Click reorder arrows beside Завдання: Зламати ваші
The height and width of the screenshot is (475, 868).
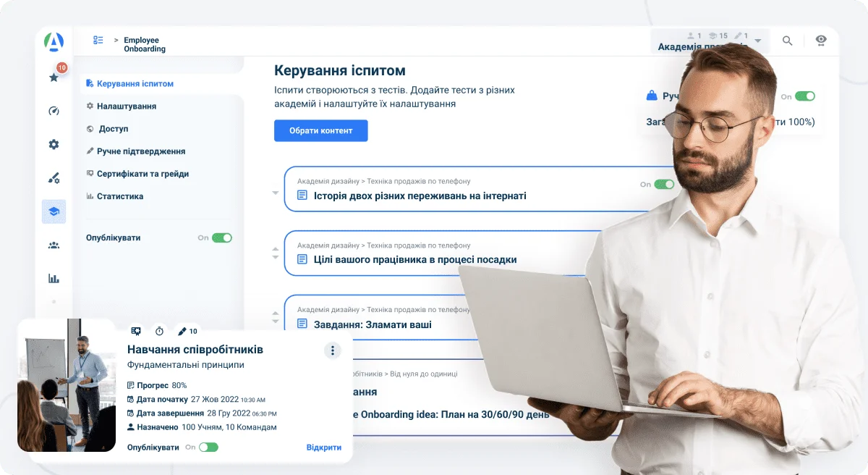[x=275, y=317]
